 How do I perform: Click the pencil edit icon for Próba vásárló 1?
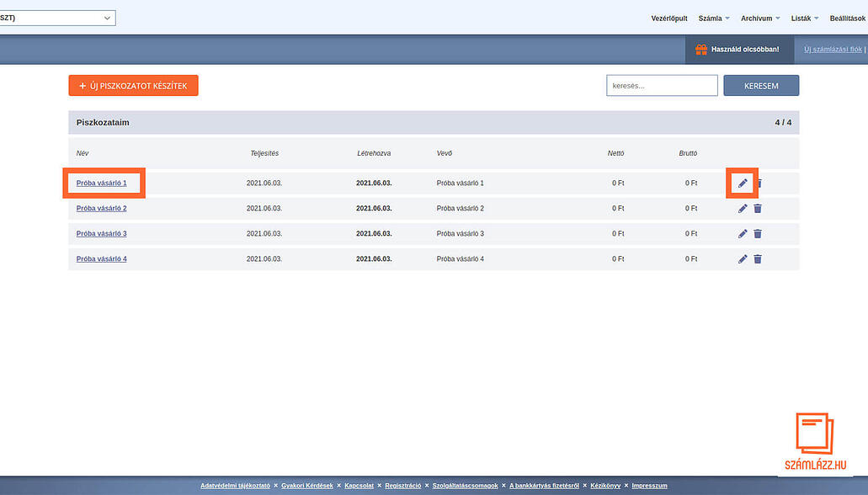[x=743, y=183]
